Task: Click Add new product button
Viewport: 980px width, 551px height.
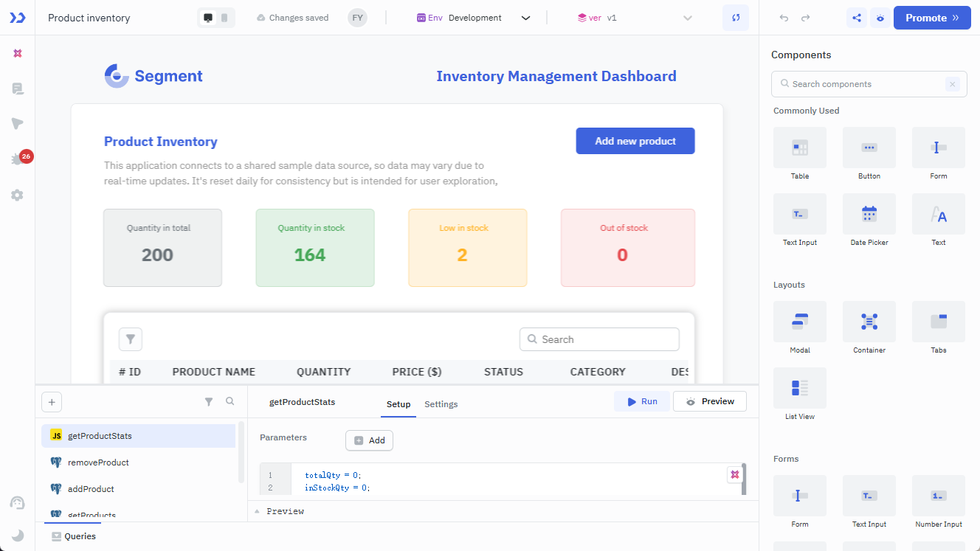Action: coord(635,141)
